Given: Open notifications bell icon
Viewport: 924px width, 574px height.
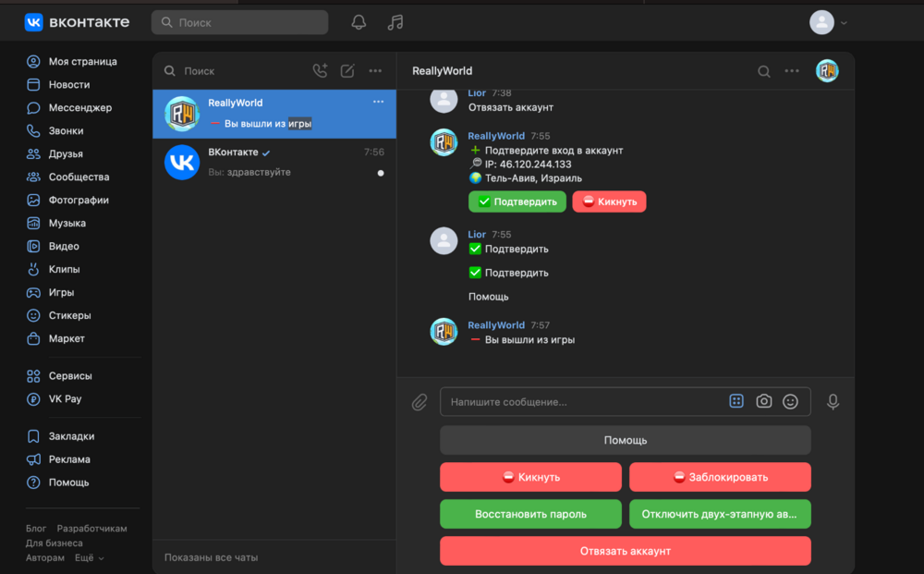Looking at the screenshot, I should 359,22.
